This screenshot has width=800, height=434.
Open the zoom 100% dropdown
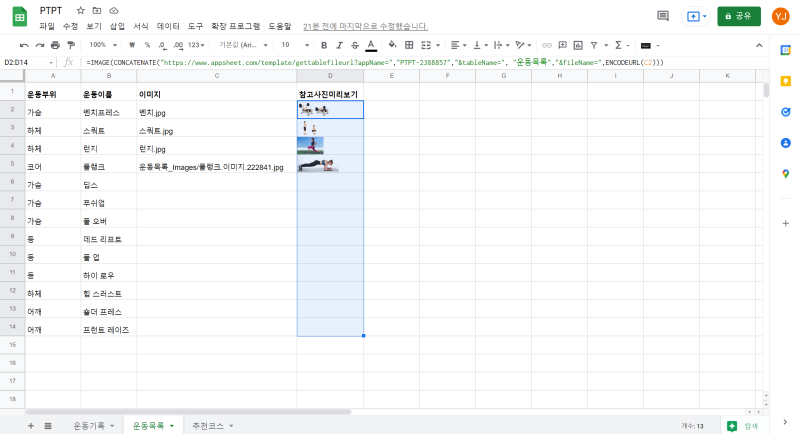[x=103, y=45]
